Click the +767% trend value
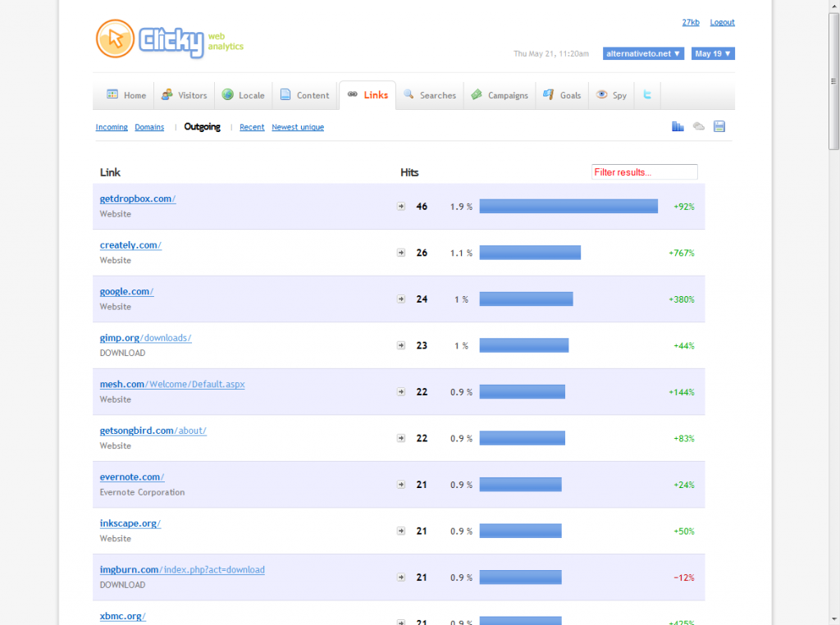The height and width of the screenshot is (625, 840). point(682,253)
